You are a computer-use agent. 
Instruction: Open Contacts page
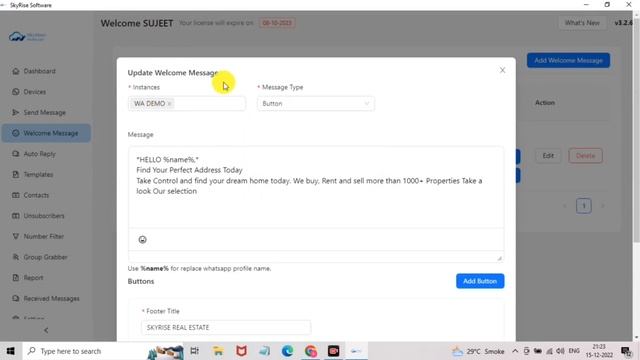tap(36, 195)
